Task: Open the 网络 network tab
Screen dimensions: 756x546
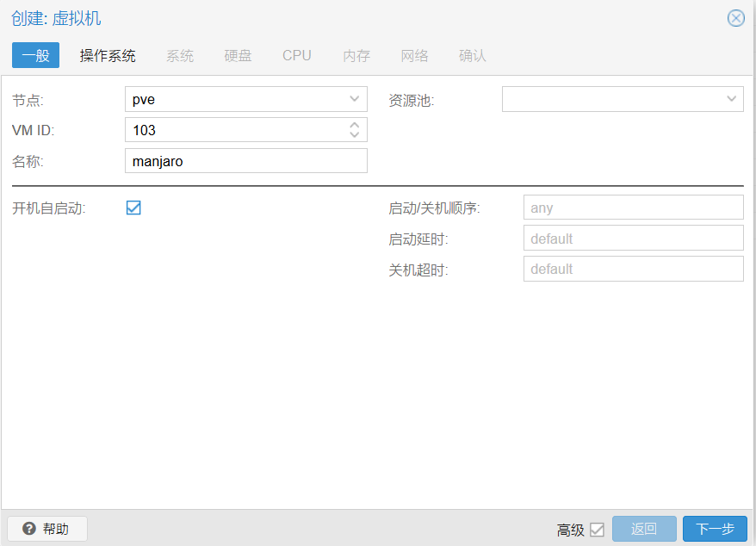Action: tap(414, 55)
